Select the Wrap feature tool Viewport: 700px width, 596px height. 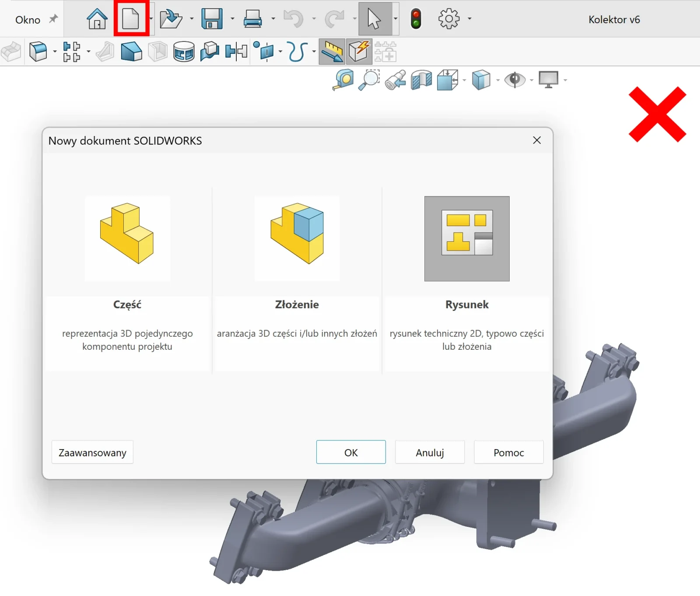coord(184,52)
